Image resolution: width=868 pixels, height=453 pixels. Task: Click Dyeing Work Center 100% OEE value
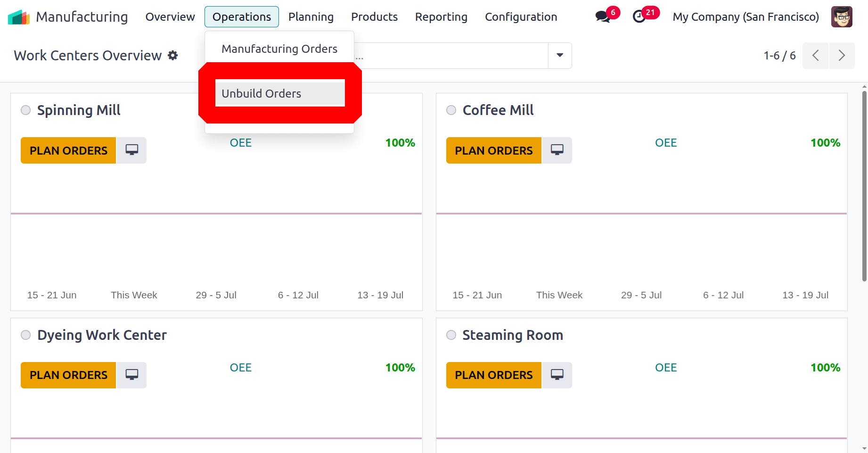point(400,368)
